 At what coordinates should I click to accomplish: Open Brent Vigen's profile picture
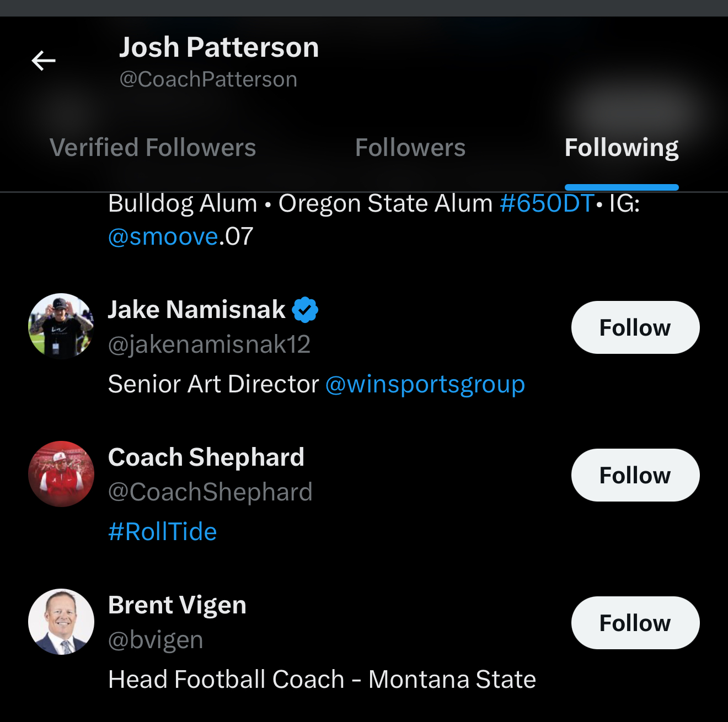(x=61, y=622)
